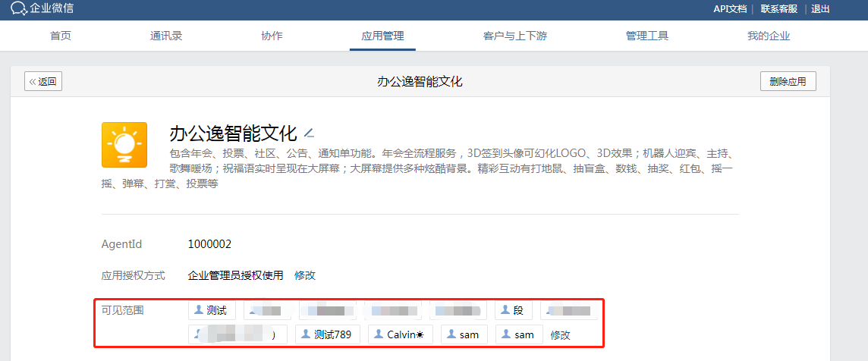Click the person icon in Calvin tag
Image resolution: width=868 pixels, height=361 pixels.
point(379,334)
